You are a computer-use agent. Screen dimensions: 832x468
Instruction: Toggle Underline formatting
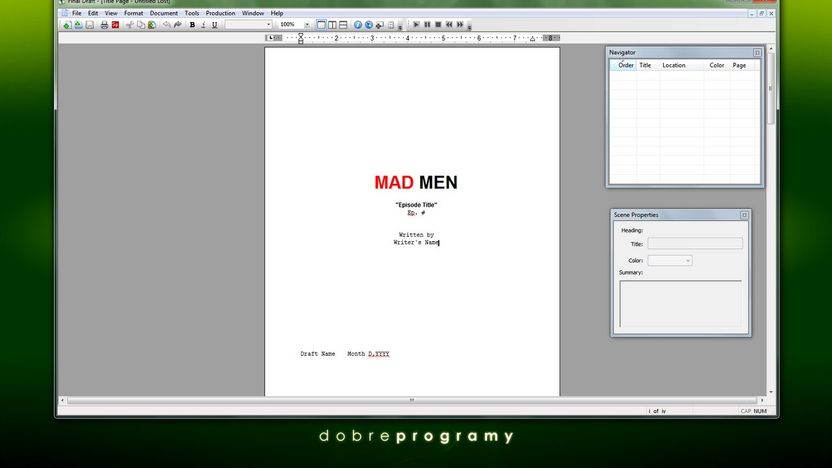(214, 25)
